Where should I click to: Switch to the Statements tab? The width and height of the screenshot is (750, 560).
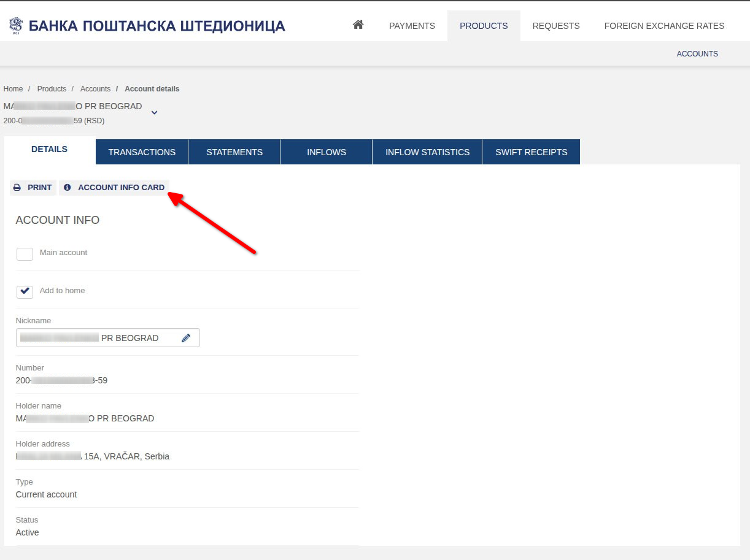234,152
